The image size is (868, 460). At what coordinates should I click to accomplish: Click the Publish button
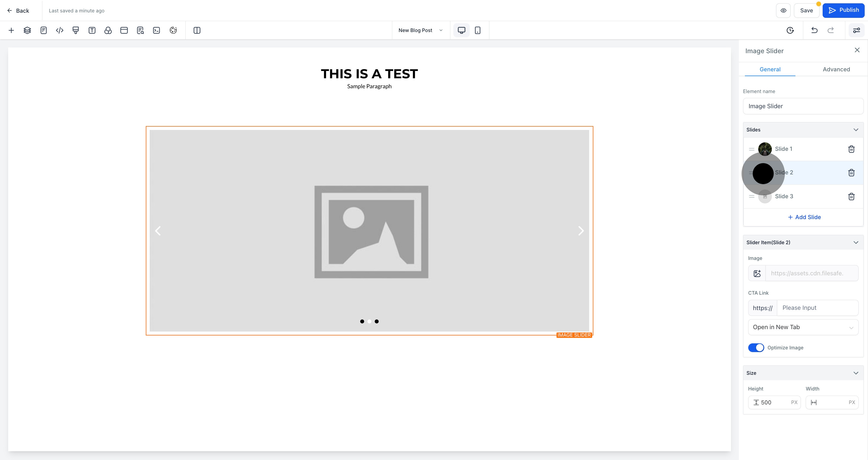[843, 11]
